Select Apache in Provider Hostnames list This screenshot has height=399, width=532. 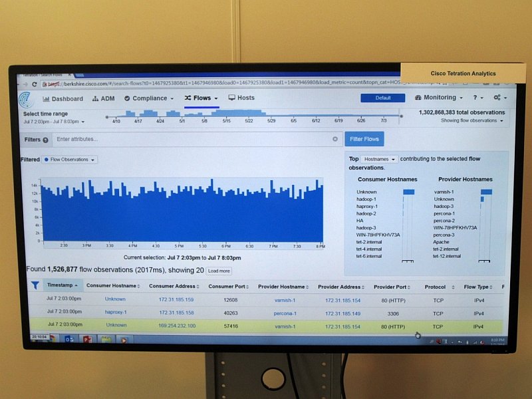[x=441, y=242]
